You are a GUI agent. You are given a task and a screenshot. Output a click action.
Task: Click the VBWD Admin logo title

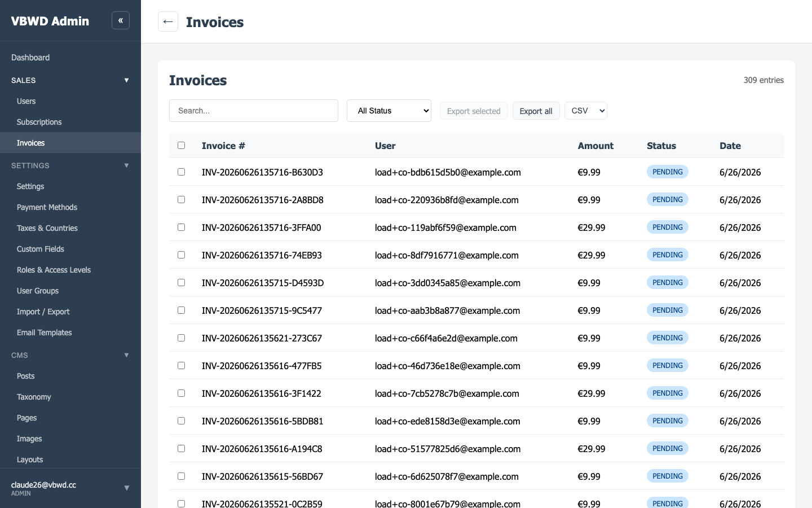(50, 21)
